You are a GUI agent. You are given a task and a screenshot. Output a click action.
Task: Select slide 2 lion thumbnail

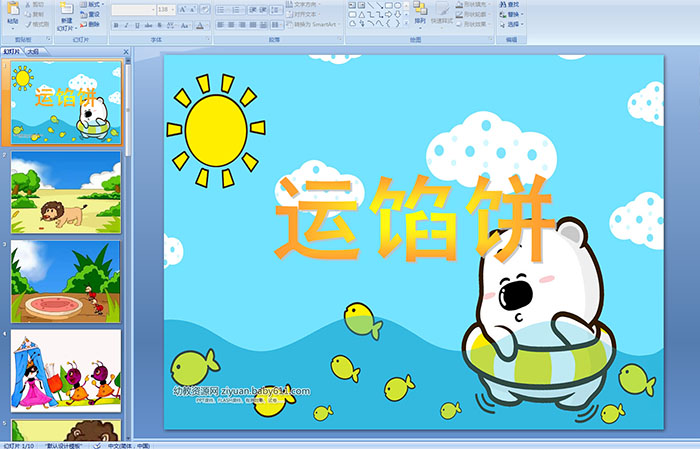click(66, 192)
